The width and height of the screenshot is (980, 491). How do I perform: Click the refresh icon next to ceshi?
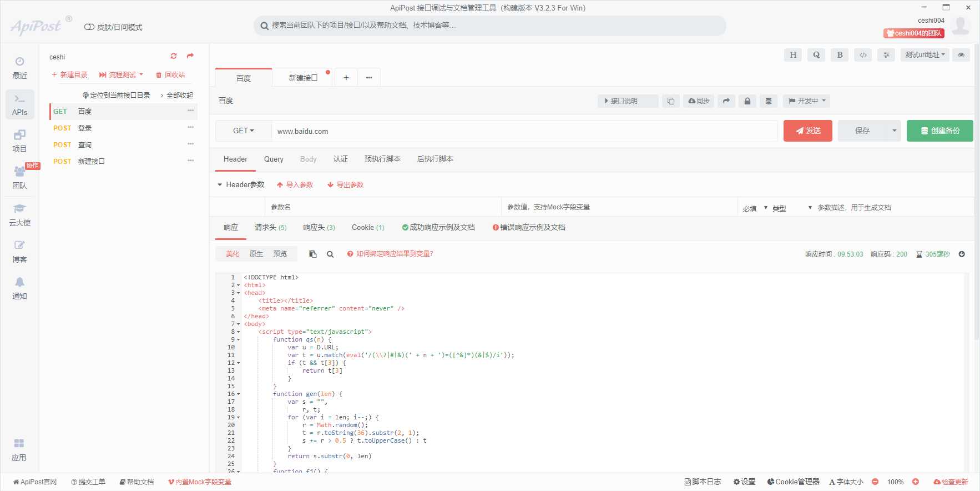tap(174, 56)
